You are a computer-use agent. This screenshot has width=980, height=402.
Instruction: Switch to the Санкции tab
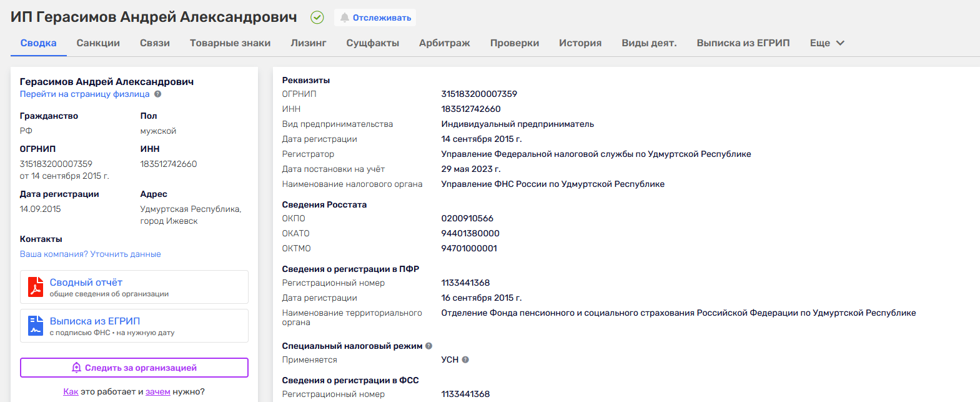point(98,43)
